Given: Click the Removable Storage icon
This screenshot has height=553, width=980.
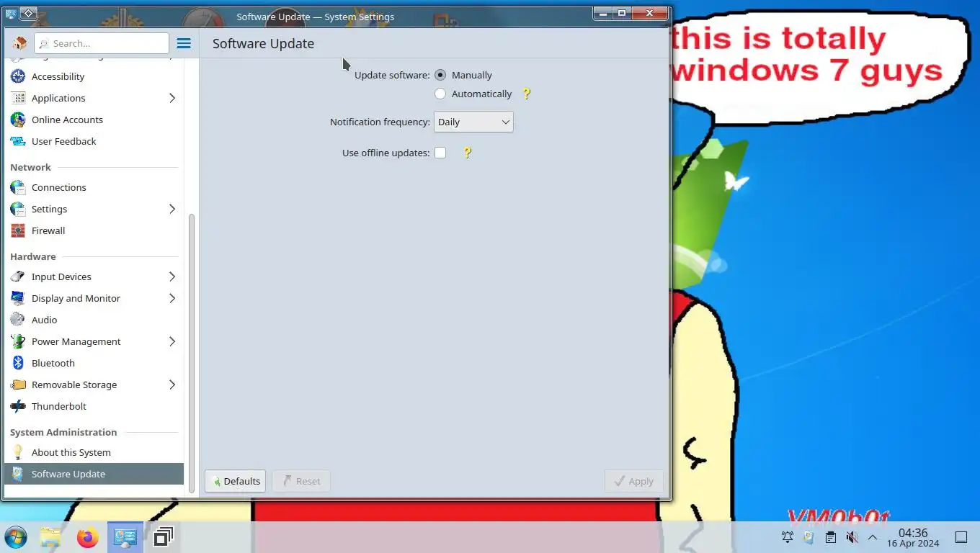Looking at the screenshot, I should tap(18, 385).
